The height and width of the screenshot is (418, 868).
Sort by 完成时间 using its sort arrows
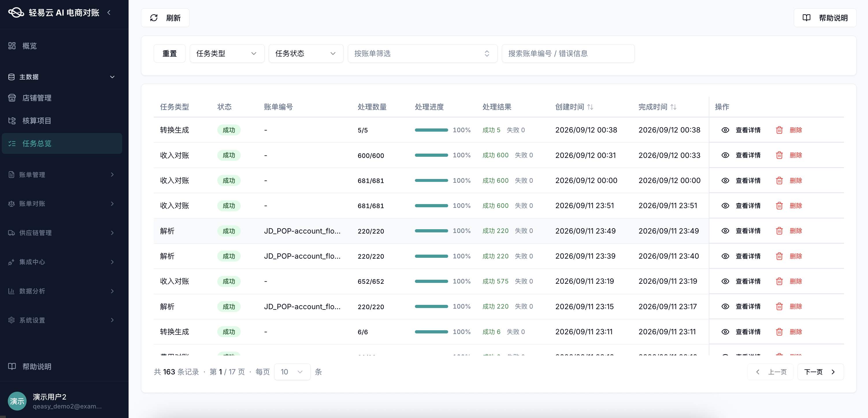673,107
